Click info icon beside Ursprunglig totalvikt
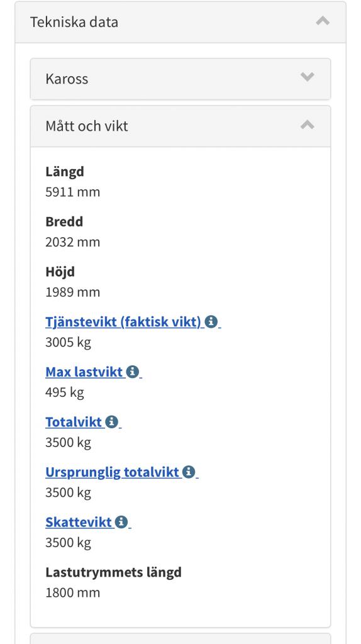361x644 pixels. 188,472
